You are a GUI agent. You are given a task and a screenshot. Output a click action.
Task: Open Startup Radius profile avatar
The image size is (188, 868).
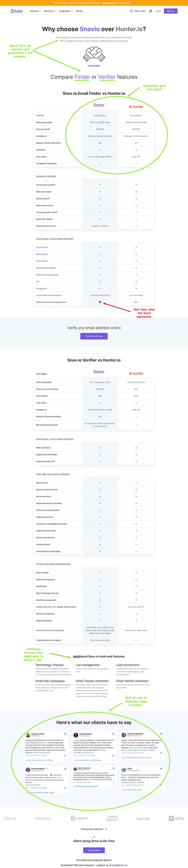click(x=76, y=735)
